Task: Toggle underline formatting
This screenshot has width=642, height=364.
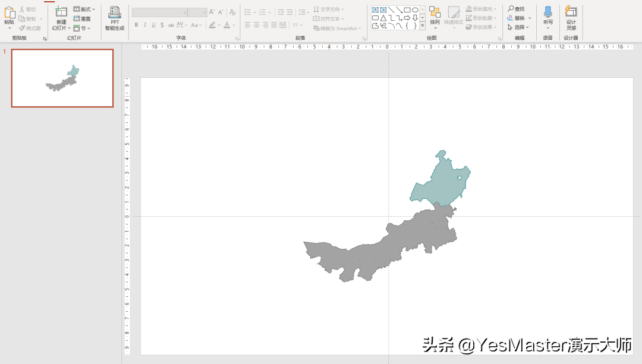Action: [x=152, y=25]
